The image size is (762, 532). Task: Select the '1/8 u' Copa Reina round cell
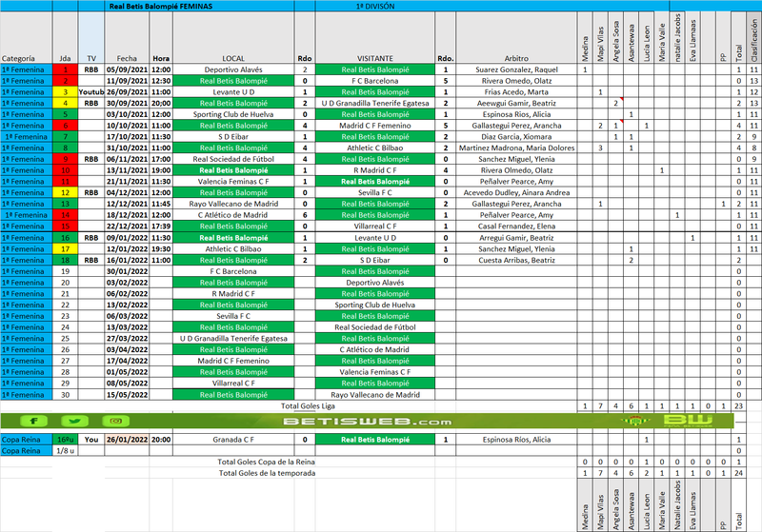[x=65, y=450]
